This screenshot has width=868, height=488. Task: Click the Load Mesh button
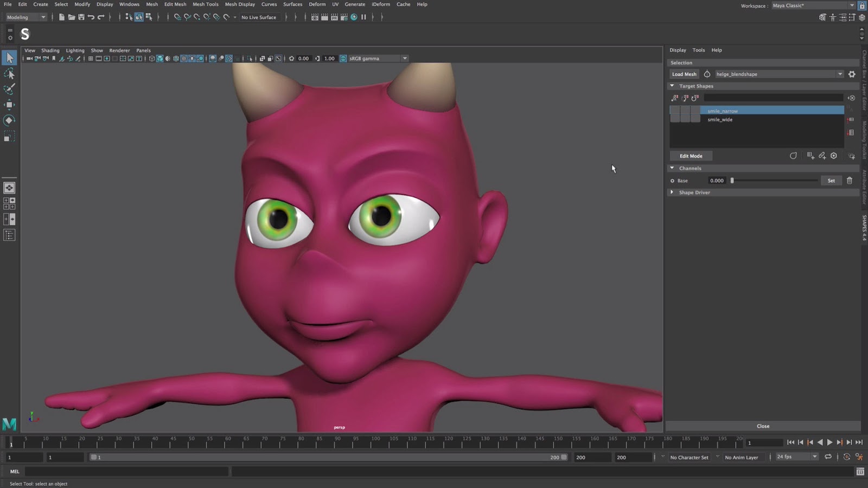coord(684,74)
